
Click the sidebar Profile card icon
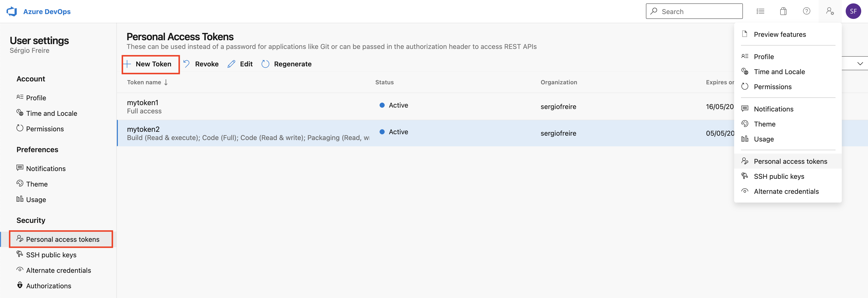tap(20, 97)
